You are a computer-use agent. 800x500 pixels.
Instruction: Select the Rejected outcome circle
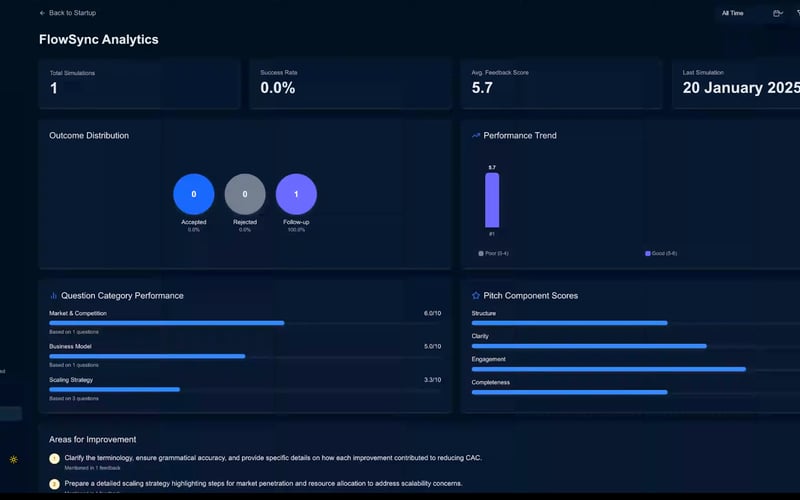(245, 194)
